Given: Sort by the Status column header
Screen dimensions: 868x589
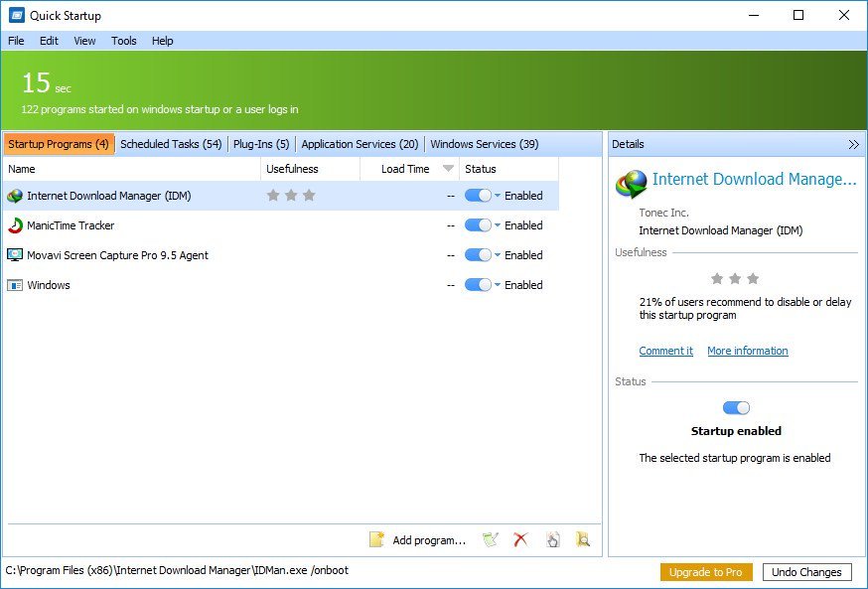Looking at the screenshot, I should coord(508,169).
